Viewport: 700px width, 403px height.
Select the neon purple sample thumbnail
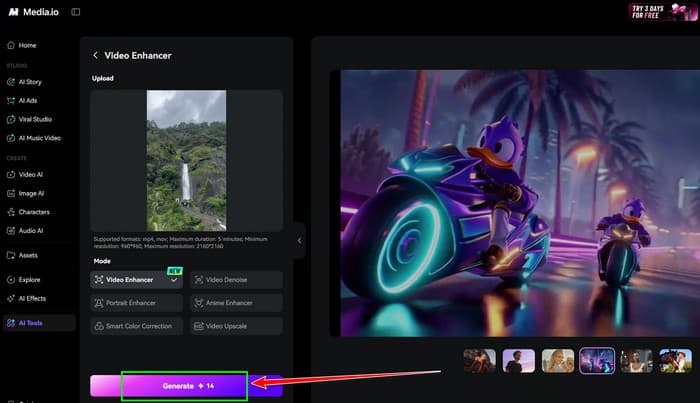point(597,361)
